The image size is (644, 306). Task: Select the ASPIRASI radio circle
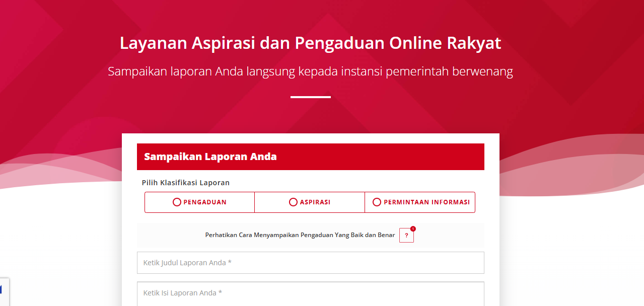[x=293, y=202]
